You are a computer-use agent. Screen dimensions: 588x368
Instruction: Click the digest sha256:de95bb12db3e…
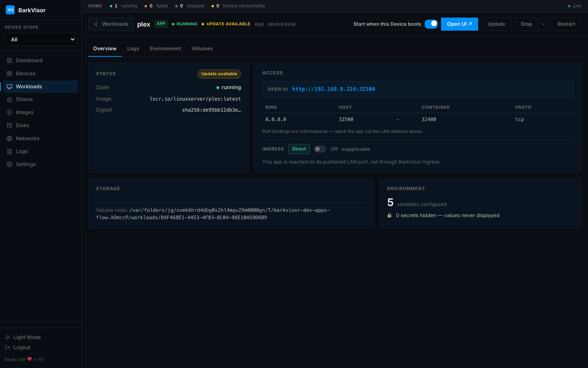coord(211,110)
